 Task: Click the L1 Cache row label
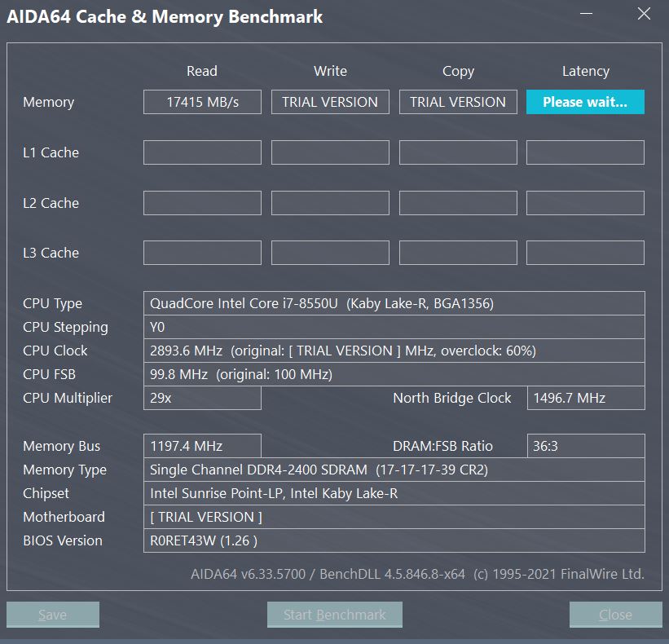(51, 152)
